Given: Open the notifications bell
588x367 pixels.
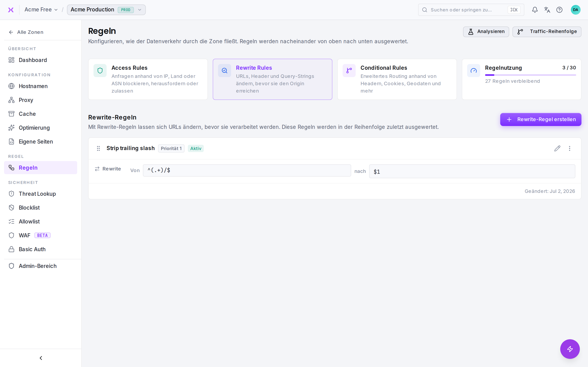Looking at the screenshot, I should pyautogui.click(x=535, y=10).
